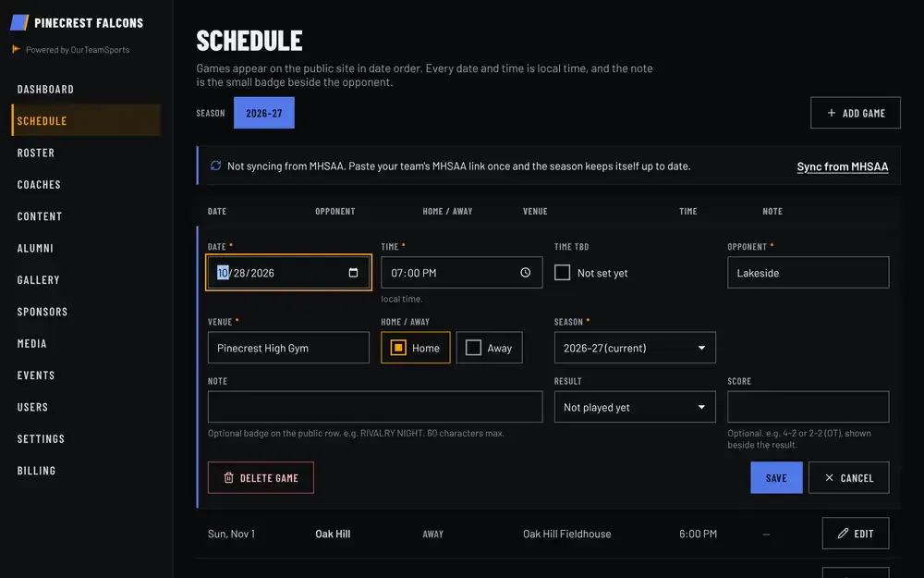Viewport: 924px width, 578px height.
Task: Click the empty Score input field
Action: (808, 407)
